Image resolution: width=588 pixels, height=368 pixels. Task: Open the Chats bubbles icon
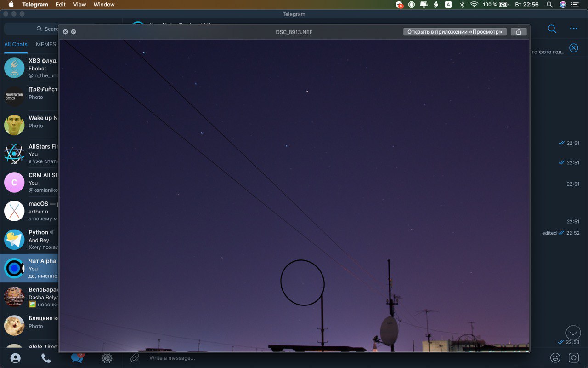pos(77,358)
